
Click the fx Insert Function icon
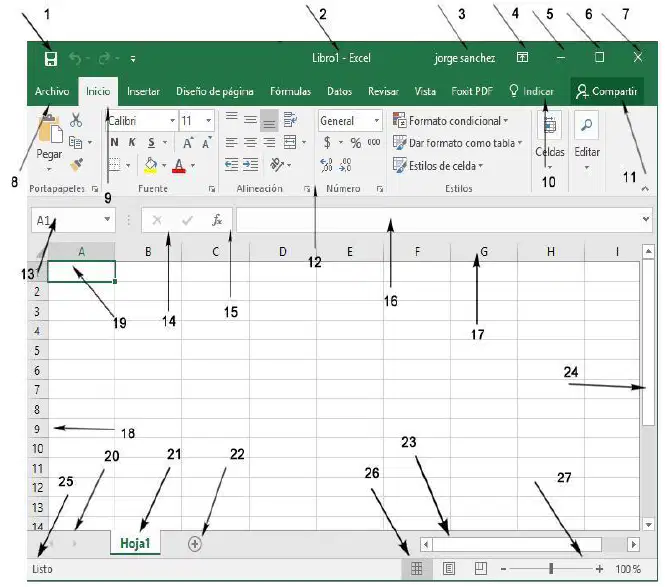point(217,220)
